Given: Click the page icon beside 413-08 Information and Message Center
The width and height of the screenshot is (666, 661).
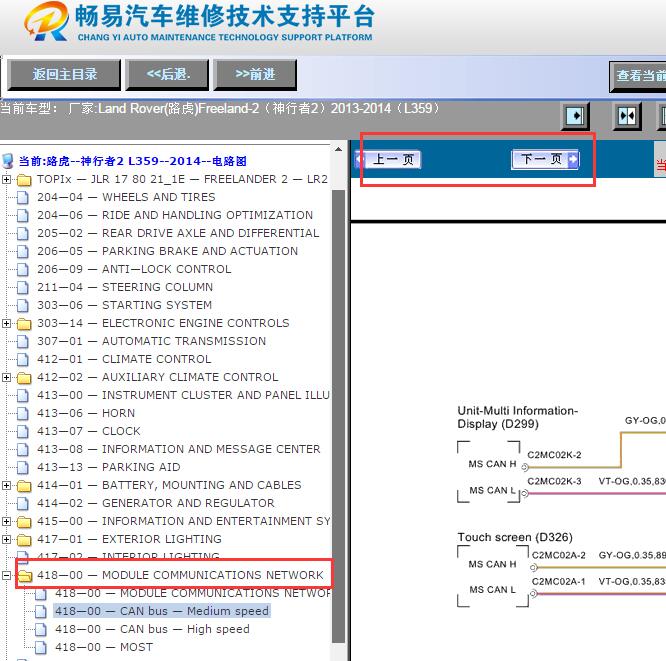Looking at the screenshot, I should coord(23,449).
